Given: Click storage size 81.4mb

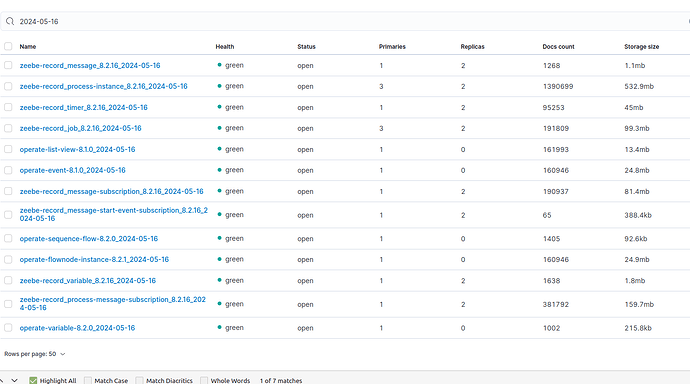Looking at the screenshot, I should pos(637,192).
